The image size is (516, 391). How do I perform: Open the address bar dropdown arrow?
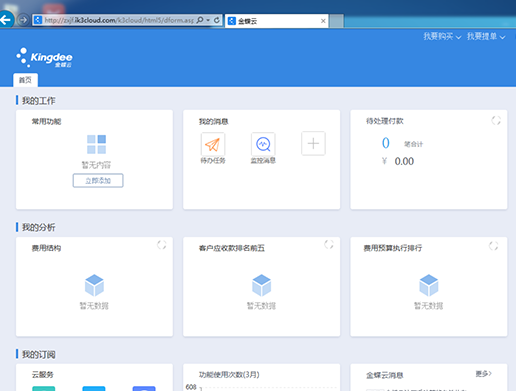[x=208, y=20]
